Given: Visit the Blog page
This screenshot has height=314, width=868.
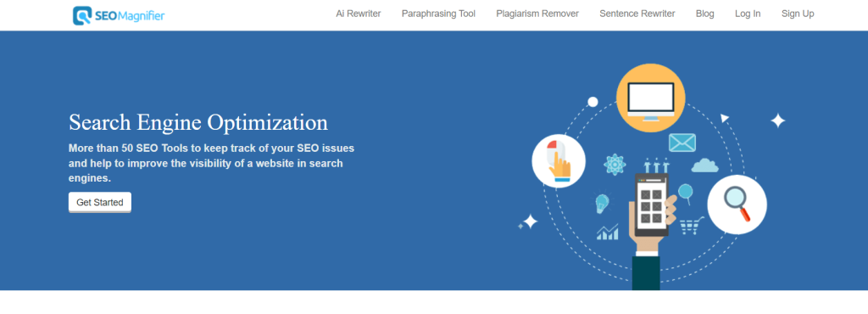Looking at the screenshot, I should (x=704, y=14).
